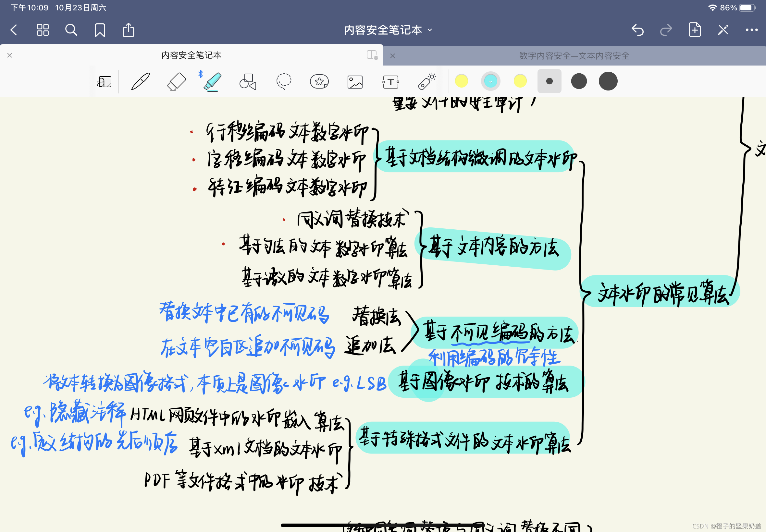Screen dimensions: 766x532
Task: Bookmark the current page
Action: 100,30
